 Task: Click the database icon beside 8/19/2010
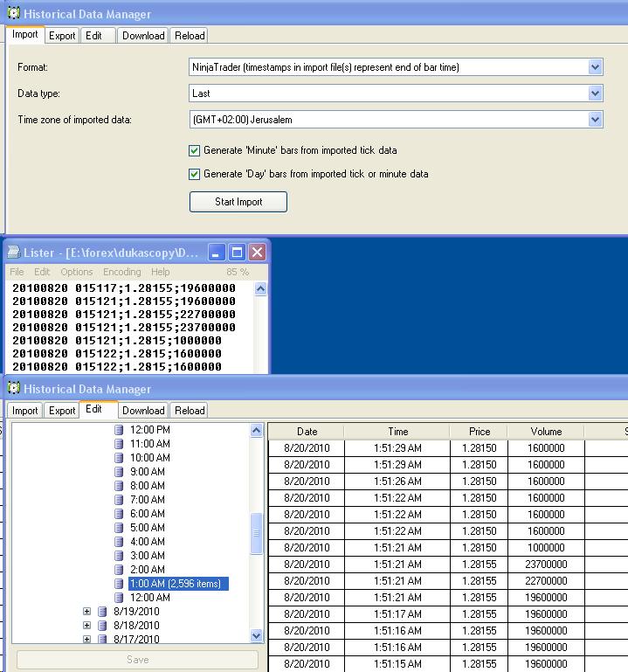(102, 612)
